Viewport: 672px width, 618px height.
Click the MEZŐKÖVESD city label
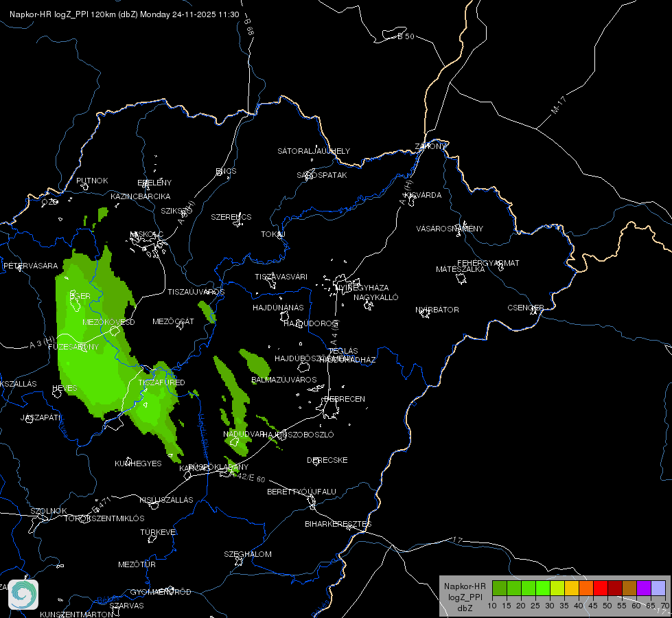[x=109, y=322]
